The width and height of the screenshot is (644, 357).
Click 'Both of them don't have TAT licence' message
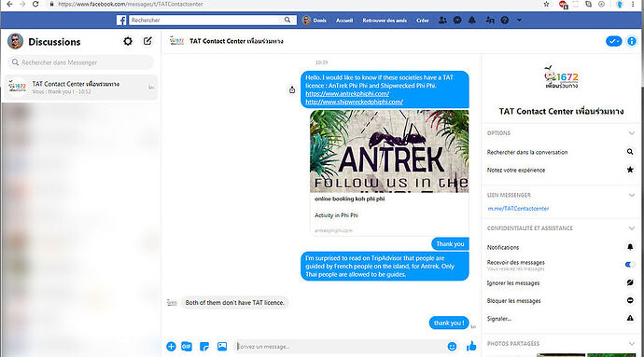coord(234,302)
